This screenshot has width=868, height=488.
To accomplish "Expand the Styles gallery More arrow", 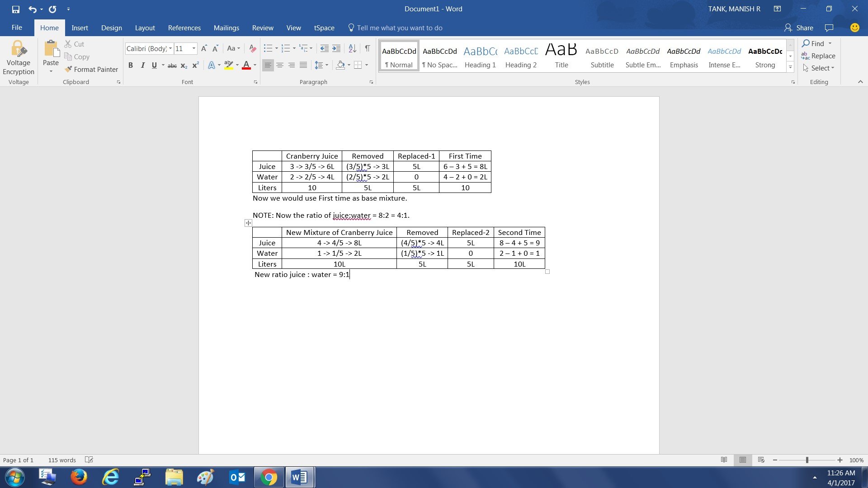I will coord(790,67).
